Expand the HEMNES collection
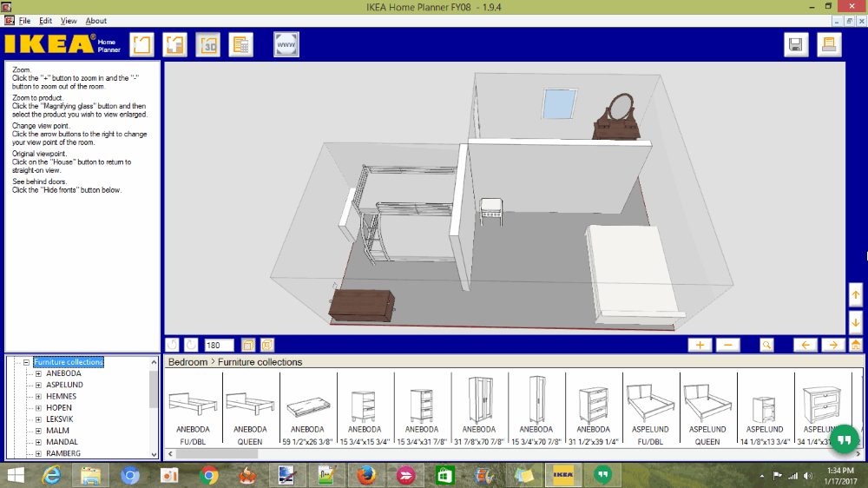 pyautogui.click(x=38, y=397)
